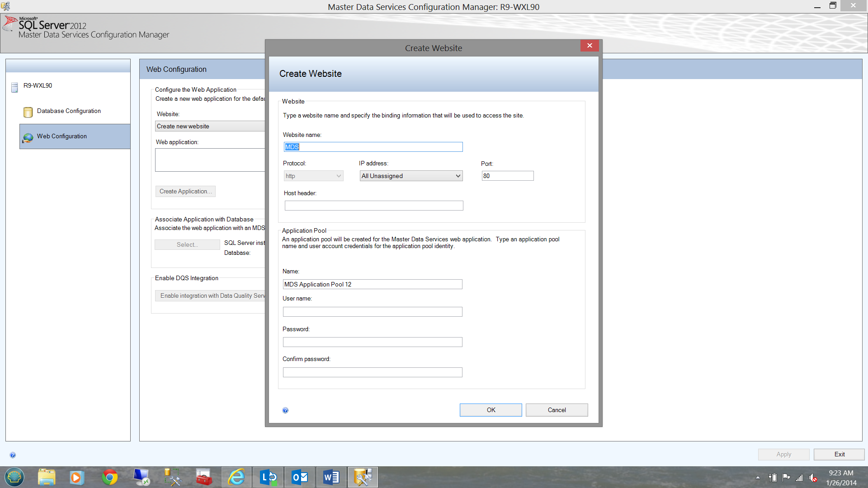Expand the IP address dropdown
The width and height of the screenshot is (868, 488).
tap(411, 176)
